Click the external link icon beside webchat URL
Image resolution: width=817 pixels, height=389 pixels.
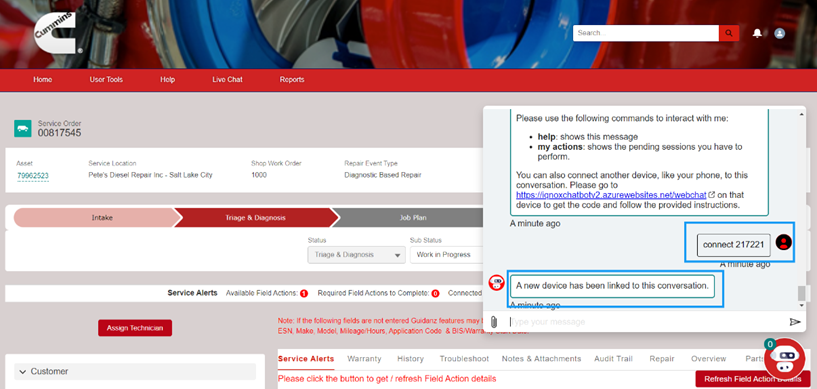click(x=712, y=195)
